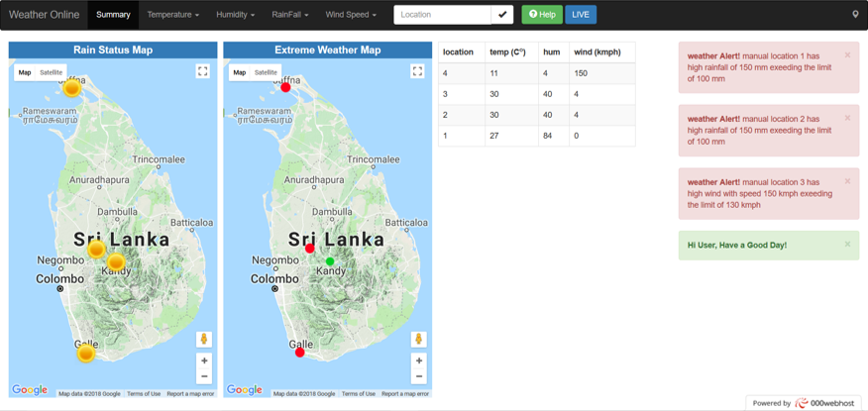Zoom out on Rain Status Map
The height and width of the screenshot is (411, 868).
(204, 376)
